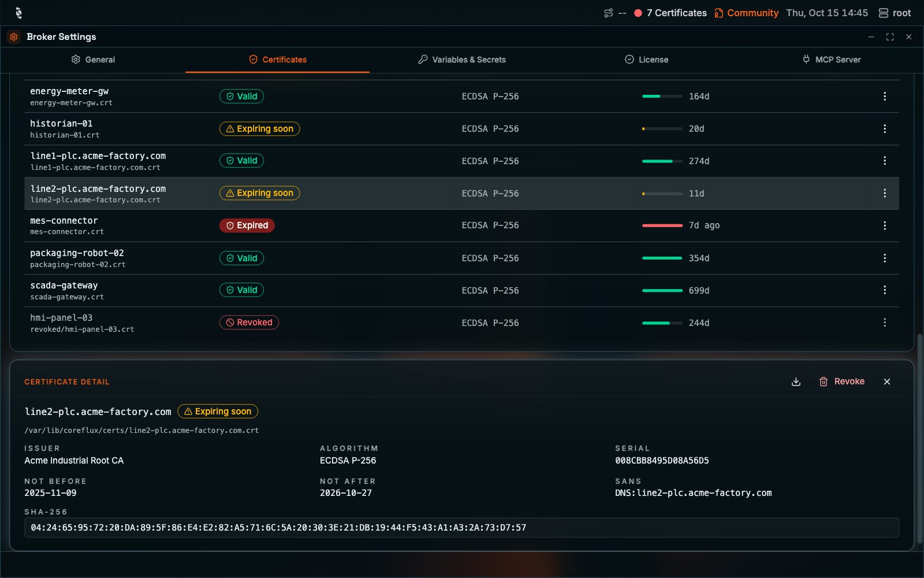Open actions menu for hmi-panel-03 row
The image size is (924, 578).
click(x=884, y=323)
